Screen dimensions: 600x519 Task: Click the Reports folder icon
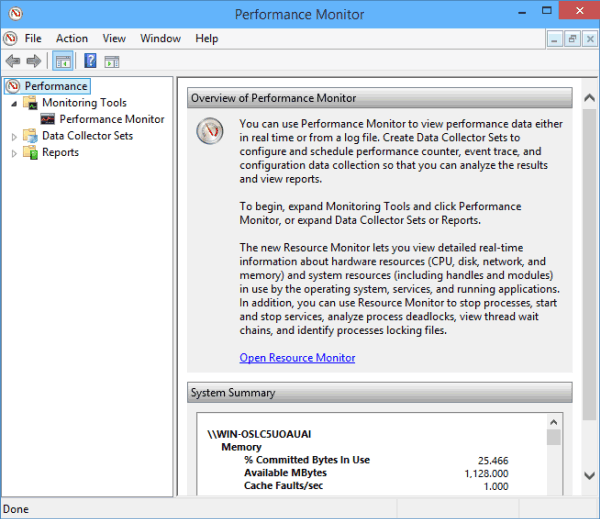tap(30, 152)
